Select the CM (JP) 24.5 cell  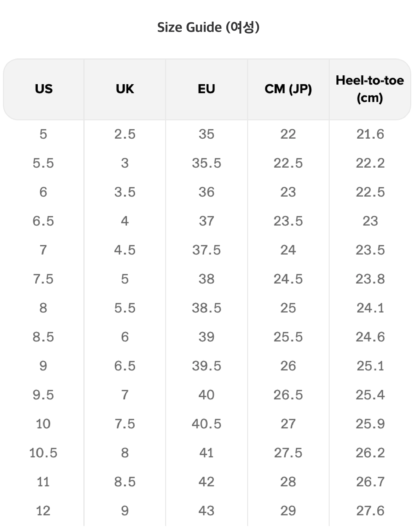tap(288, 279)
